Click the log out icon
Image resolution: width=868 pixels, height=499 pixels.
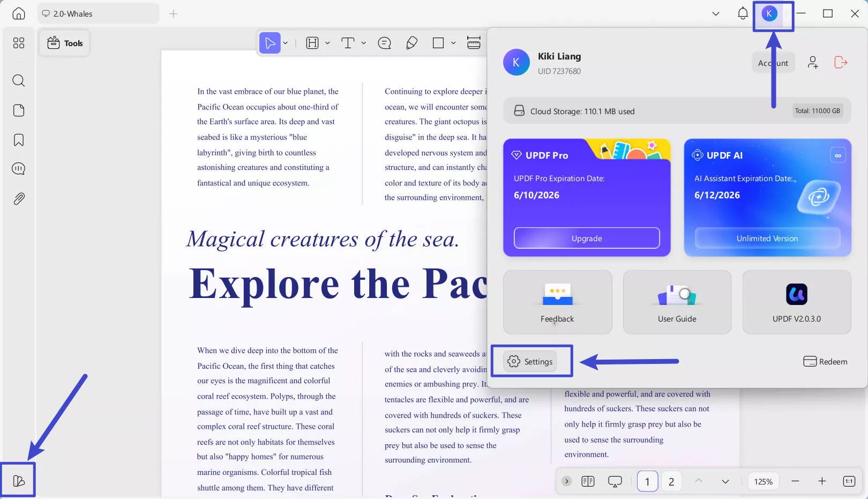click(x=841, y=63)
